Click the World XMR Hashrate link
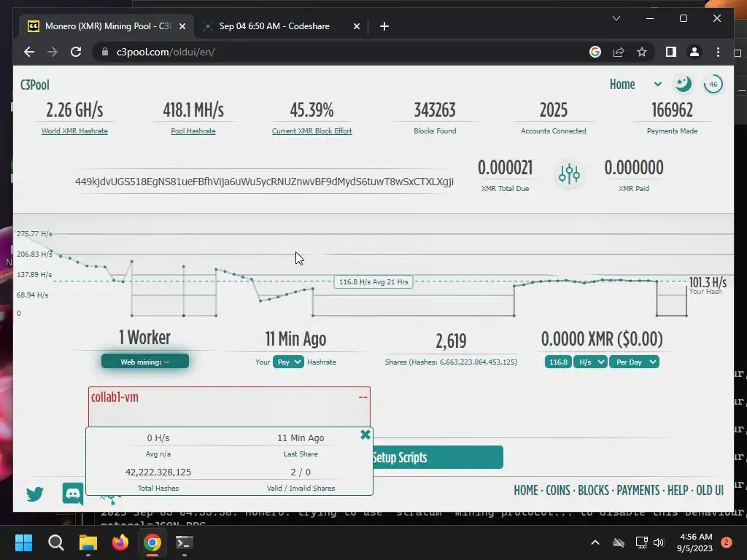 (74, 131)
